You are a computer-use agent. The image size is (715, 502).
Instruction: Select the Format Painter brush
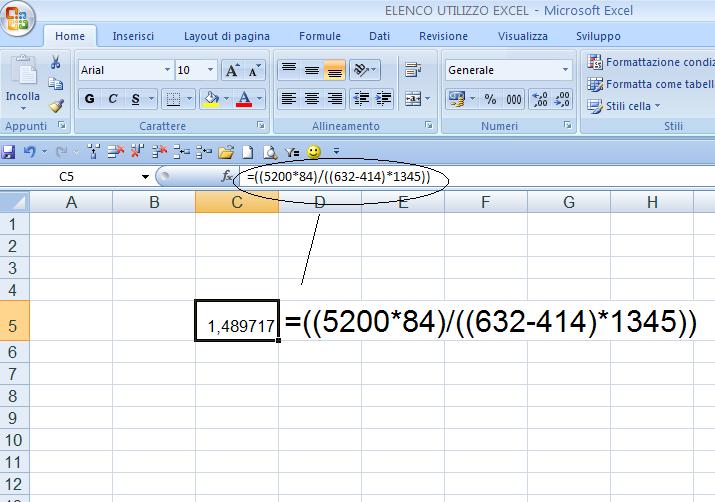point(56,106)
